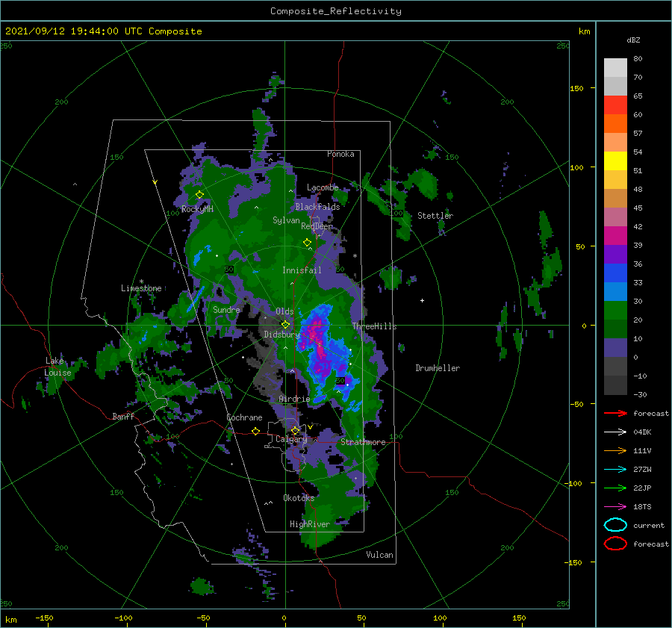This screenshot has width=672, height=628.
Task: Select the Airdrie city label
Action: click(x=294, y=399)
